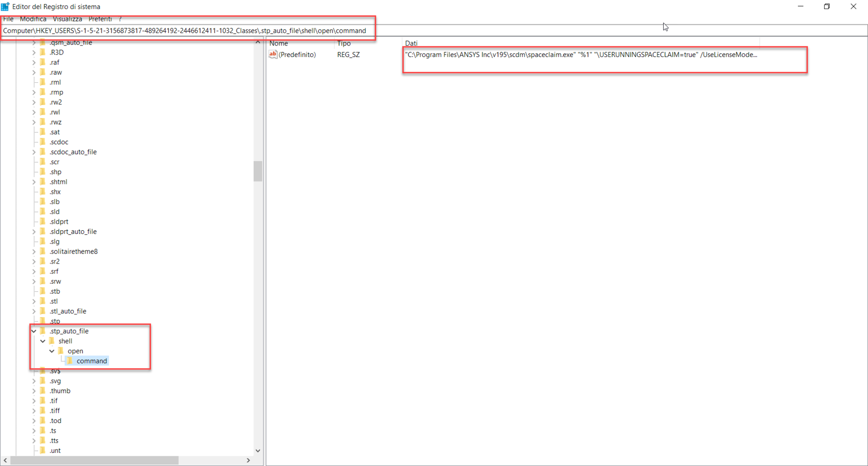This screenshot has width=868, height=466.
Task: Select the .sr2 key label
Action: pos(55,262)
